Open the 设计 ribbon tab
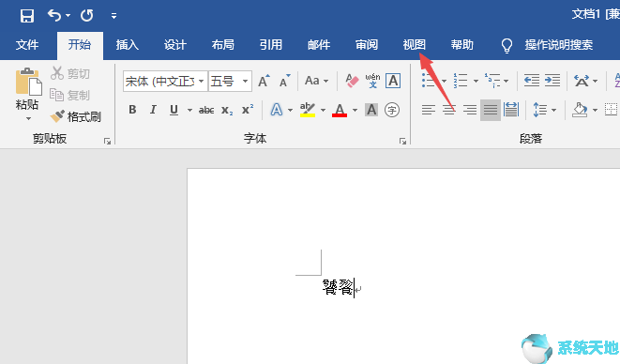 (x=175, y=45)
